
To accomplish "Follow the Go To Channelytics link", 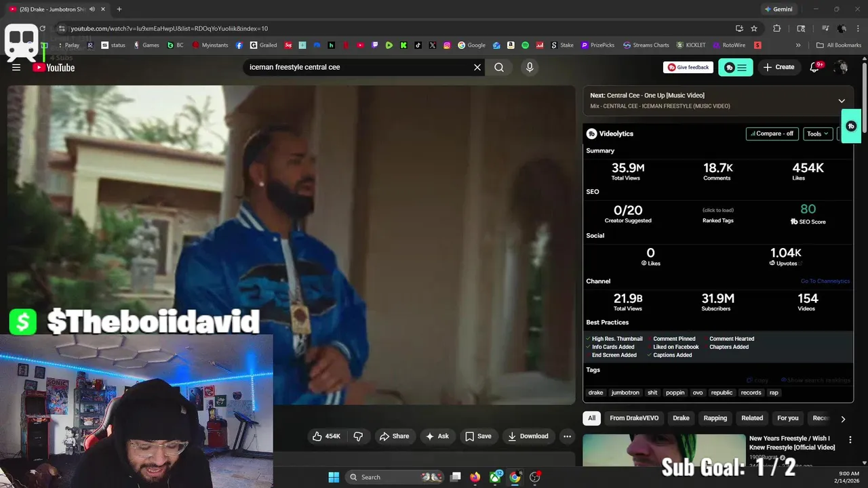I will (x=825, y=281).
